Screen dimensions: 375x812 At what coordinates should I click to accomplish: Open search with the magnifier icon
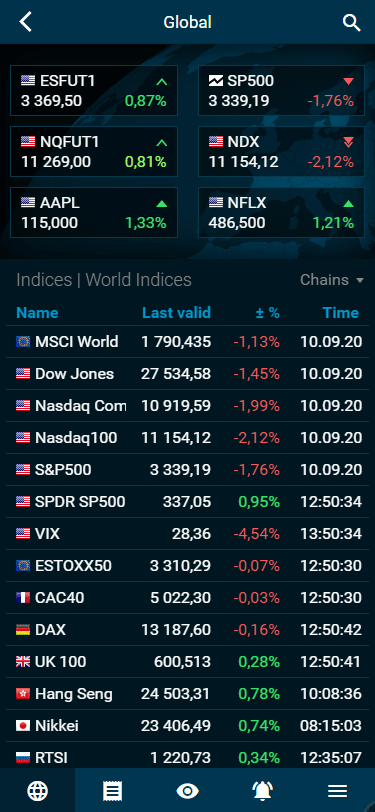(352, 23)
